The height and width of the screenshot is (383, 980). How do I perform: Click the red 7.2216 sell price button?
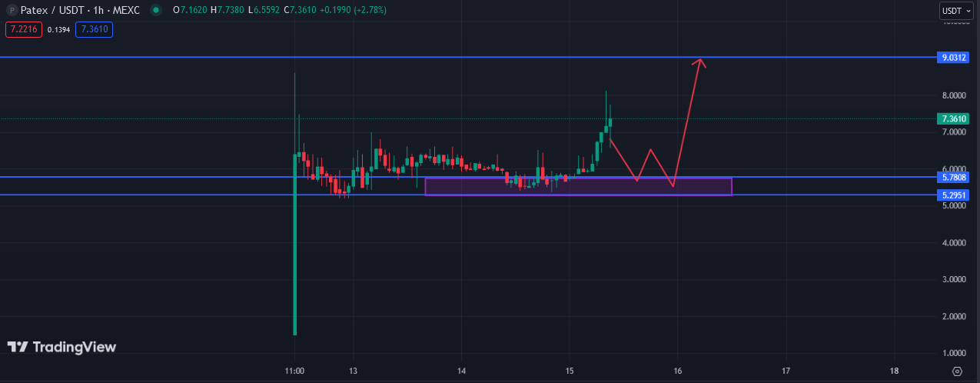(23, 29)
